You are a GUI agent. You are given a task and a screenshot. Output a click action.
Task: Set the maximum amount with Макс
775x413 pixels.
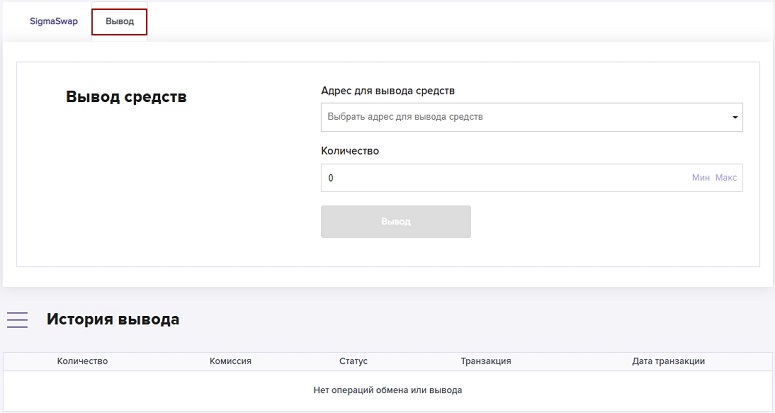[726, 178]
